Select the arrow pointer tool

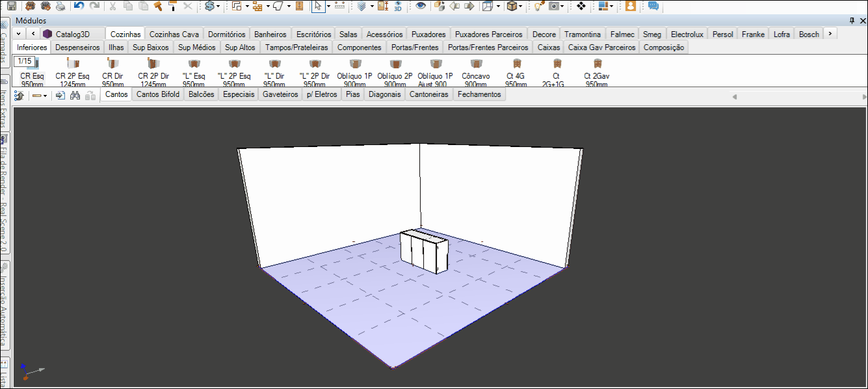318,6
